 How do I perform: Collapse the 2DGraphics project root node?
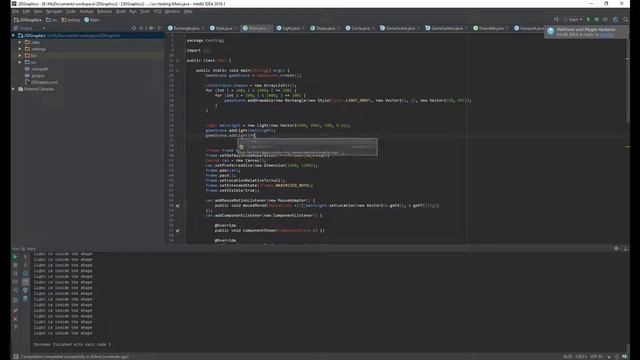coord(13,36)
